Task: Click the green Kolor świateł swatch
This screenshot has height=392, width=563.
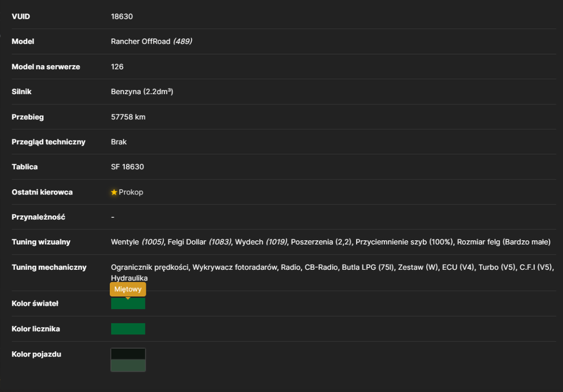Action: point(128,303)
